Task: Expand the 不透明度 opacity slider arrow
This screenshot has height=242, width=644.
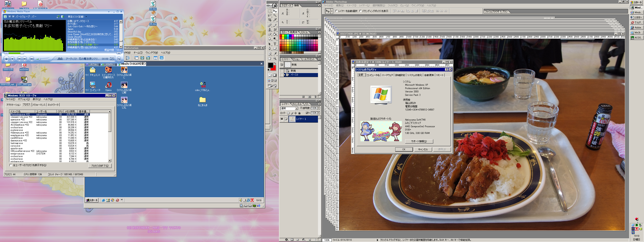Action: point(319,108)
